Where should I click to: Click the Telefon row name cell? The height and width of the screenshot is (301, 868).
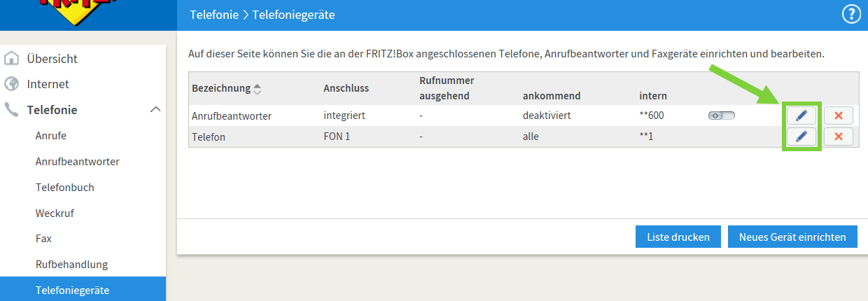coord(209,136)
